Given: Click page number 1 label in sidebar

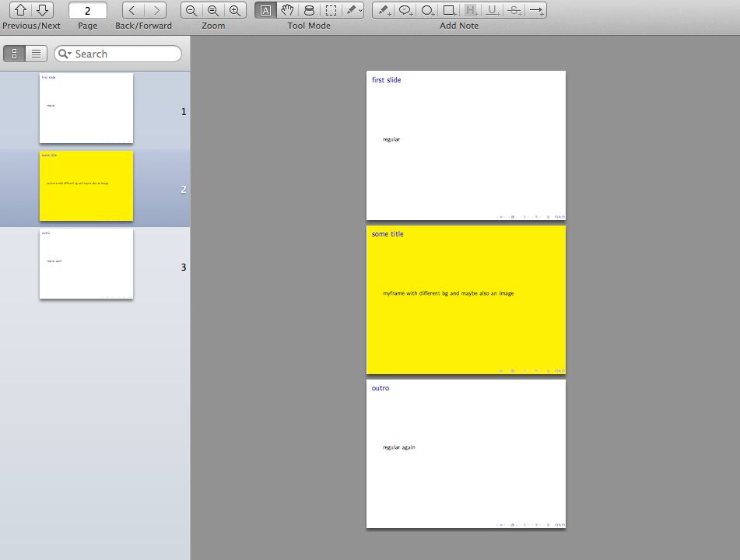Looking at the screenshot, I should tap(184, 112).
